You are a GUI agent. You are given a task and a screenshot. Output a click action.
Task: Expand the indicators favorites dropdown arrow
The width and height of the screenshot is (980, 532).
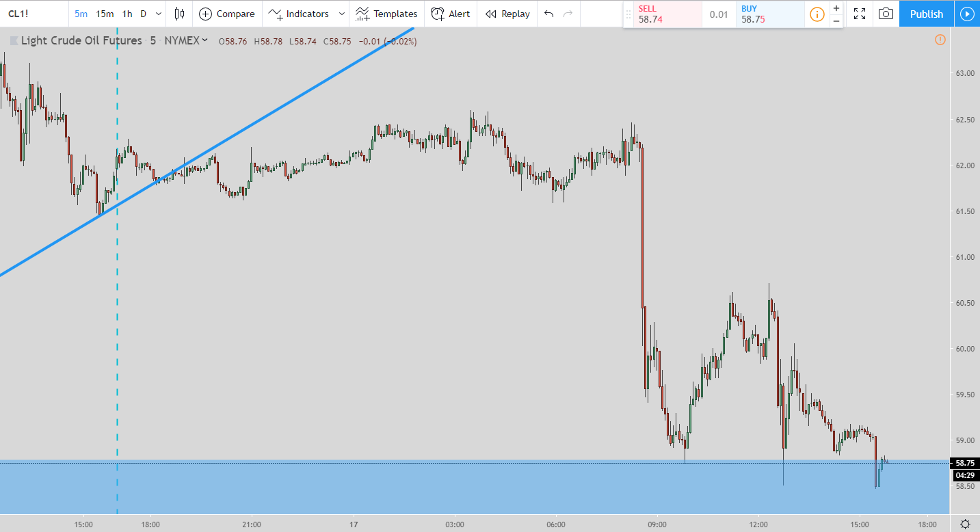(x=342, y=14)
